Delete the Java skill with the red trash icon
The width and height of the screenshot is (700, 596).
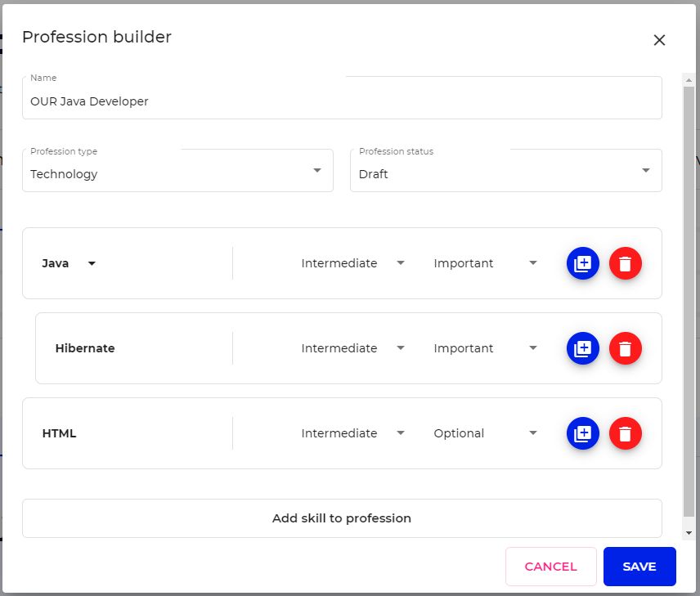pyautogui.click(x=626, y=263)
